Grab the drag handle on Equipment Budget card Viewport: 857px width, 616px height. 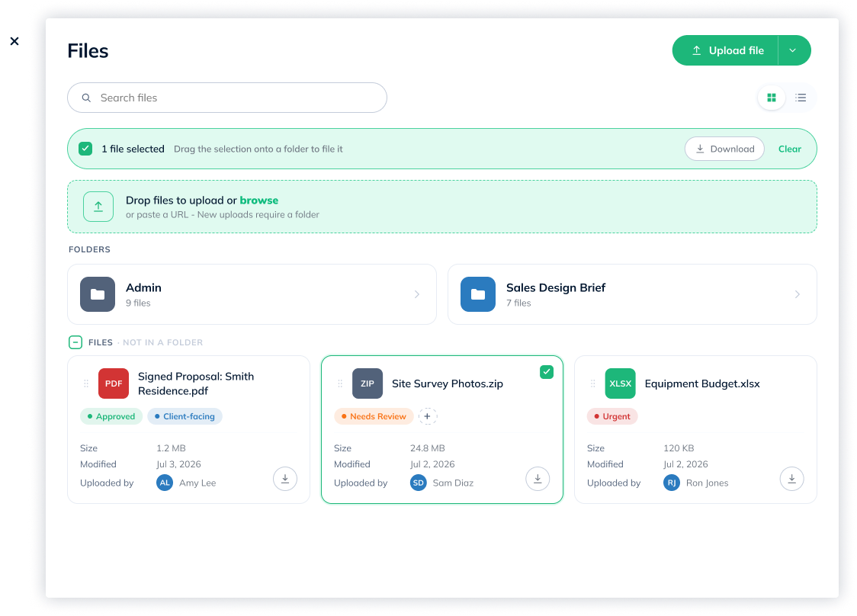pyautogui.click(x=593, y=383)
